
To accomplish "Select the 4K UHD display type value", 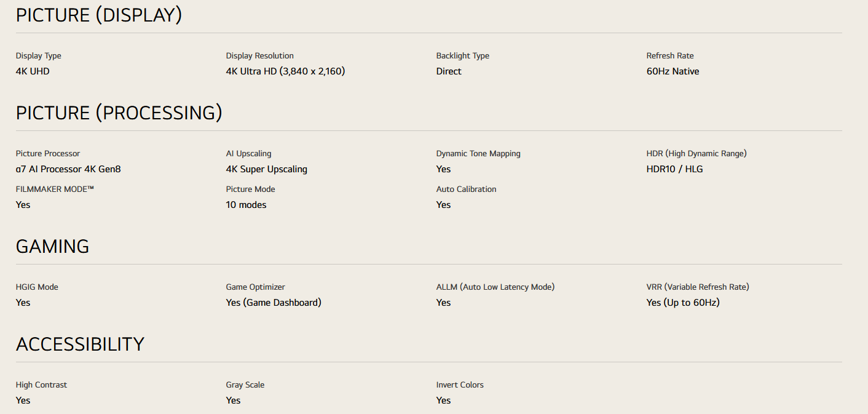I will click(x=33, y=71).
